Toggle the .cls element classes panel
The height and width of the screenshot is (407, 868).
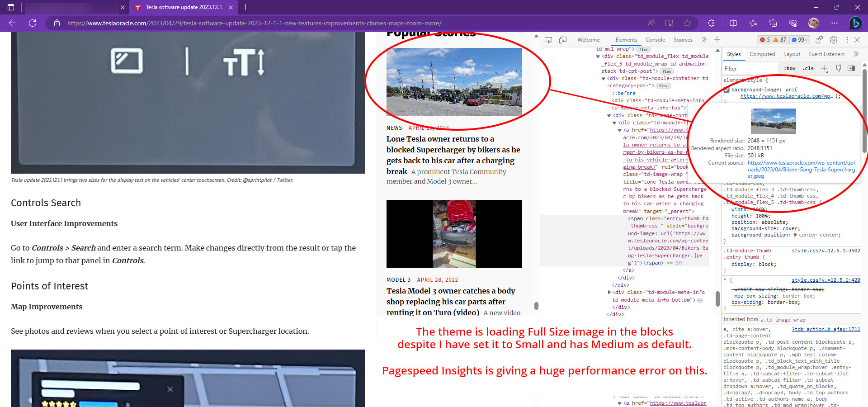808,69
